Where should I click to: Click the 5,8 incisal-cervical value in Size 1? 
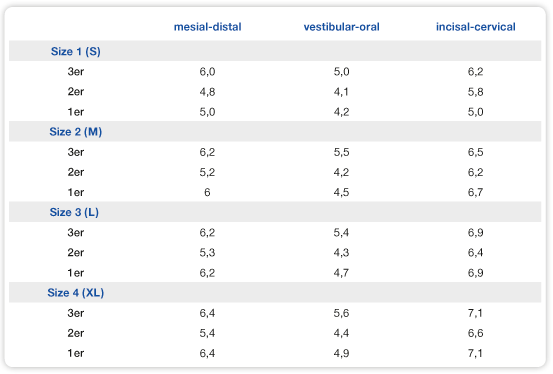pos(475,92)
